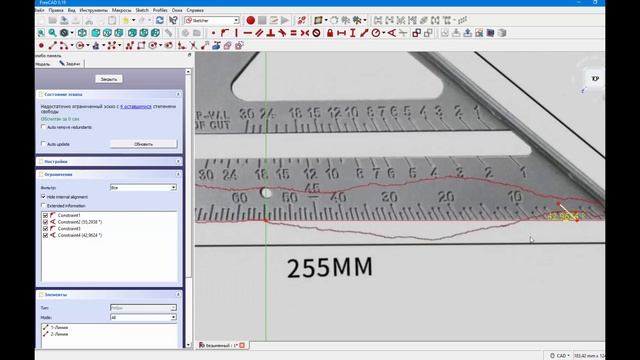The height and width of the screenshot is (360, 640).
Task: Select the create rectangle tool
Action: click(141, 46)
